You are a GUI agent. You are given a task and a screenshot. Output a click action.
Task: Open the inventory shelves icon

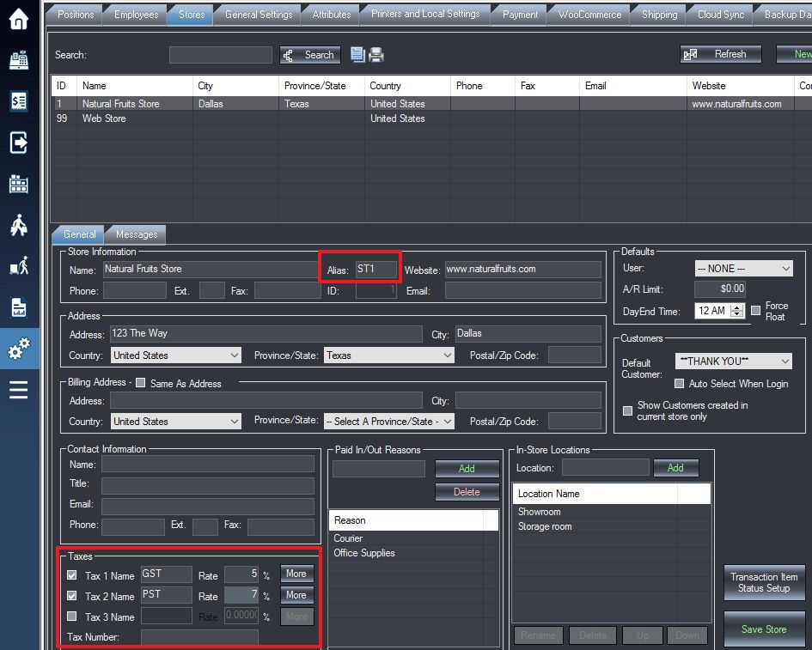click(19, 184)
